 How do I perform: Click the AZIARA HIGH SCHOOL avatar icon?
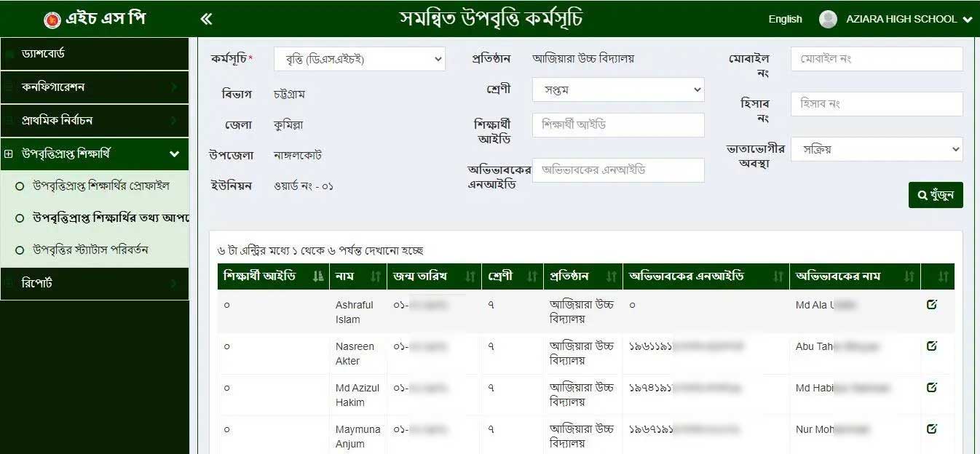pyautogui.click(x=829, y=19)
